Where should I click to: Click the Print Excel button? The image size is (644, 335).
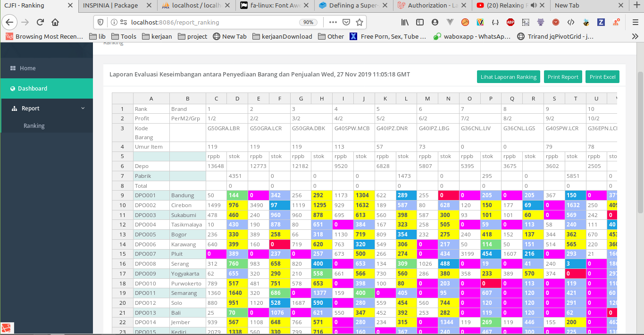coord(602,77)
